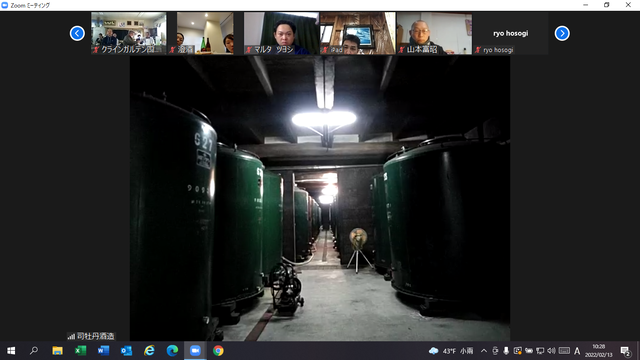The height and width of the screenshot is (360, 640).
Task: Open the volume control tray icon
Action: click(551, 351)
